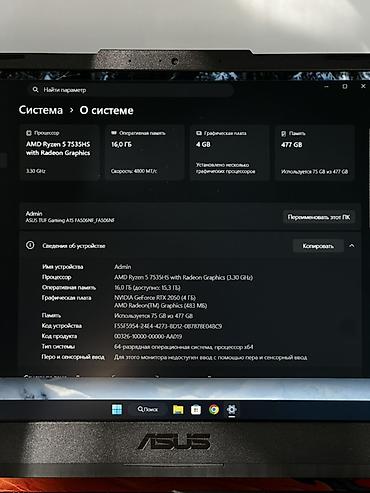Select the '4 GB' graphics card tile
Screen dimensions: 370x493
pos(230,153)
